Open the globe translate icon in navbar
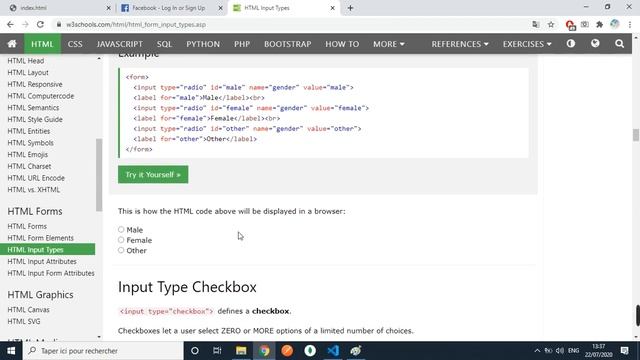This screenshot has width=640, height=360. (x=595, y=43)
